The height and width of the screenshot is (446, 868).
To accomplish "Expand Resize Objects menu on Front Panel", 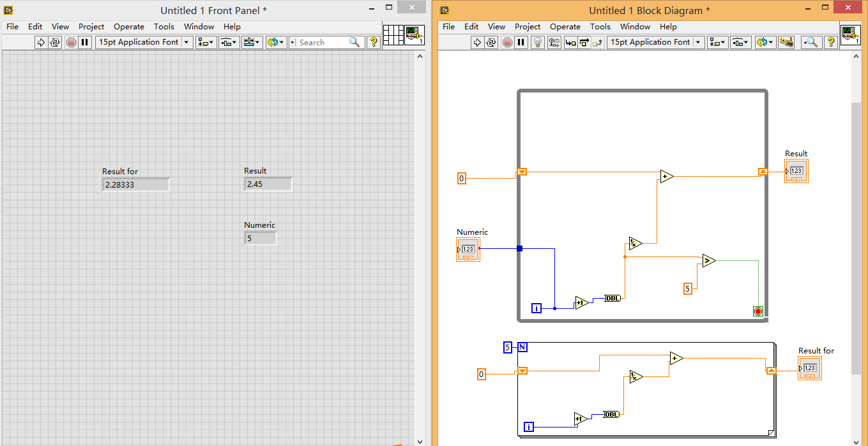I will (x=252, y=42).
